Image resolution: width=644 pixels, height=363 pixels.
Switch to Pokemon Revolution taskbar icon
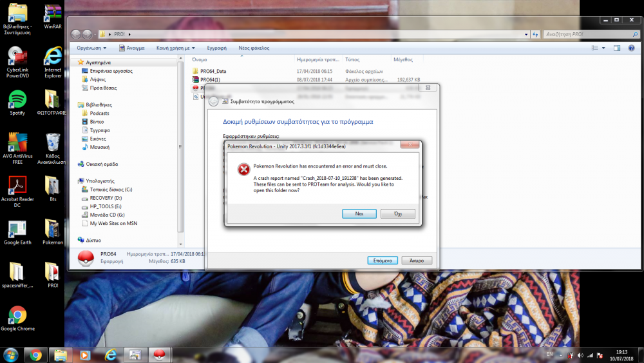coord(159,355)
